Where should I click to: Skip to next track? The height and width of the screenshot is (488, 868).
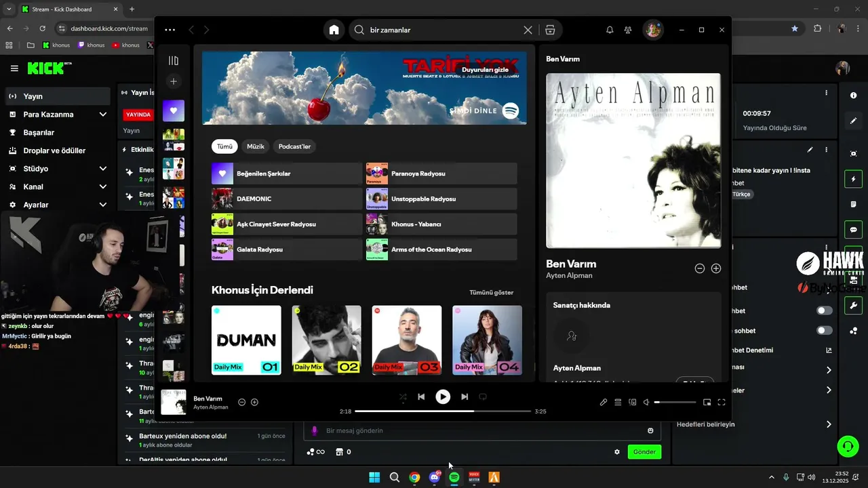click(465, 397)
